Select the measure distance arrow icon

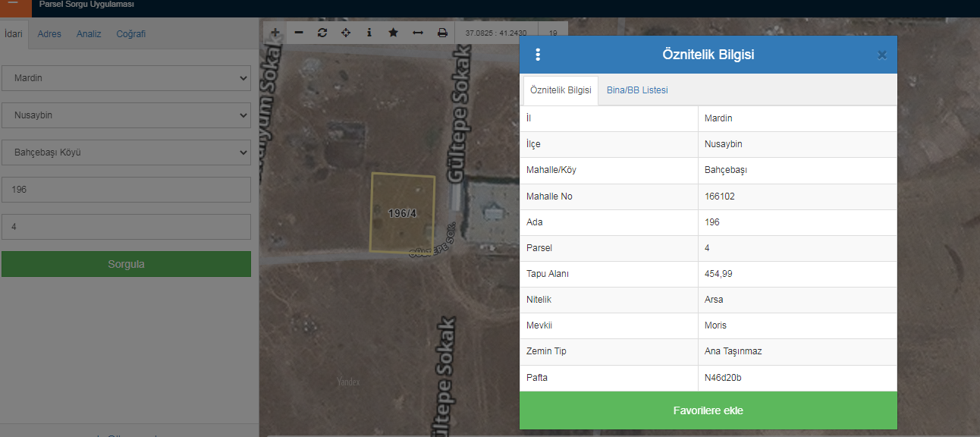point(417,33)
